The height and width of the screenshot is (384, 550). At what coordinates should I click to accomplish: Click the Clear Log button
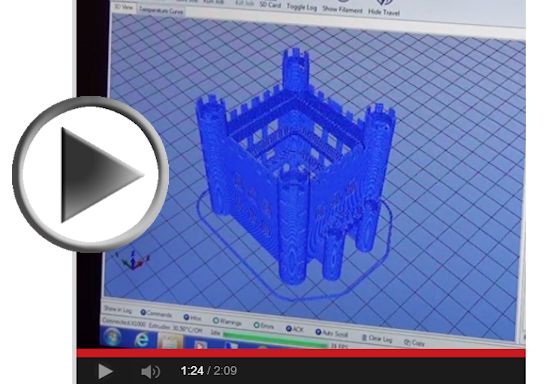pos(377,338)
